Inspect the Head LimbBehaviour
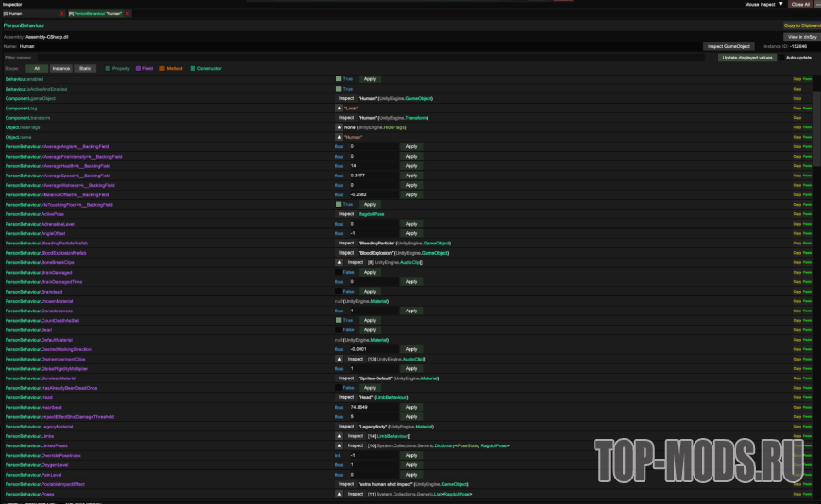Screen dimensions: 821x504 click(x=346, y=397)
